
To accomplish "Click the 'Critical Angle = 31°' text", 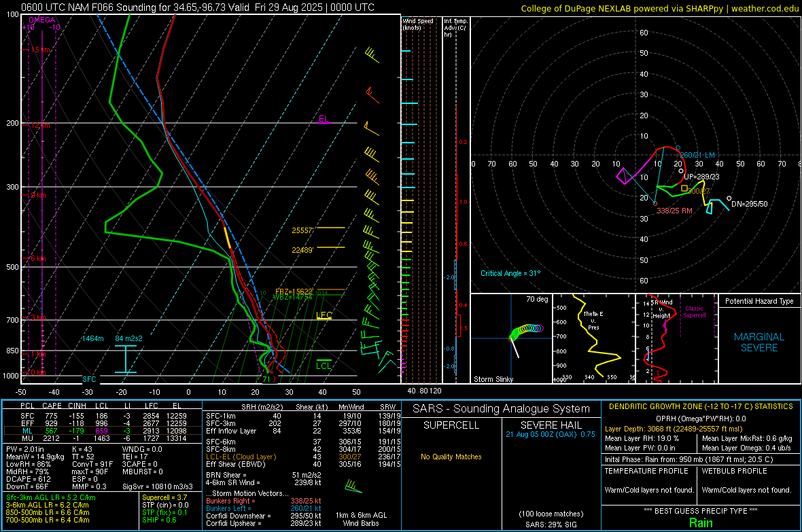I will (x=510, y=273).
